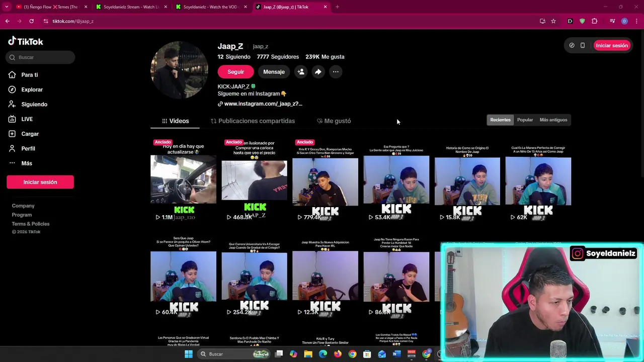
Task: Play the video with 15.8K views
Action: (x=467, y=180)
